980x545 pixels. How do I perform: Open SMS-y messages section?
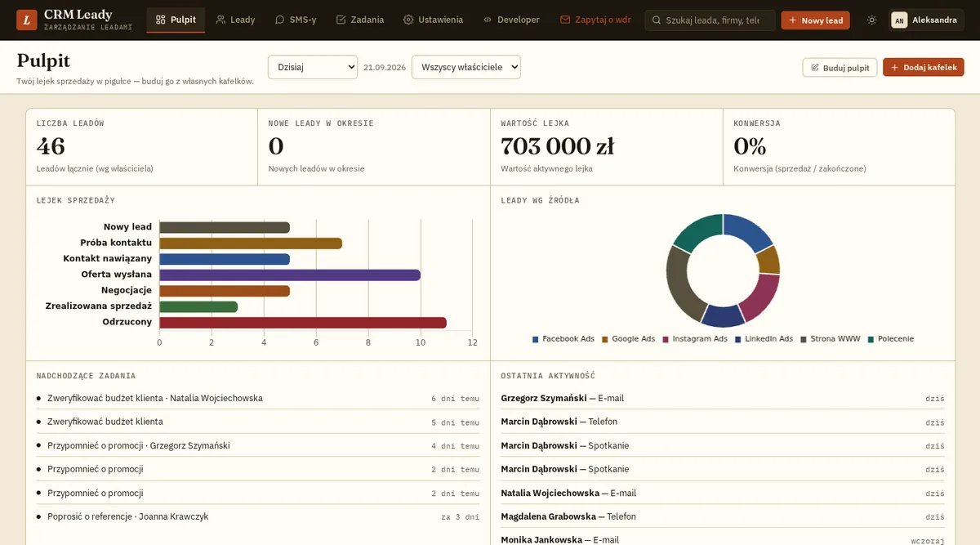(x=296, y=20)
